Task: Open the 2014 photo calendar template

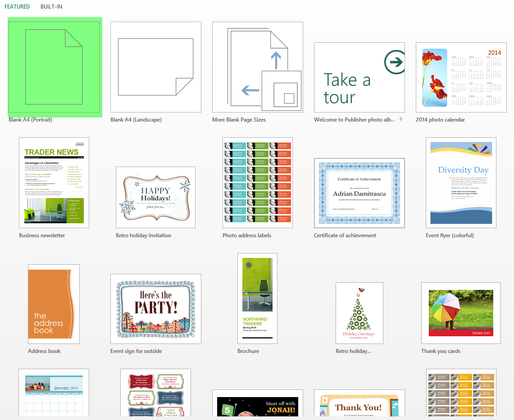Action: tap(461, 77)
